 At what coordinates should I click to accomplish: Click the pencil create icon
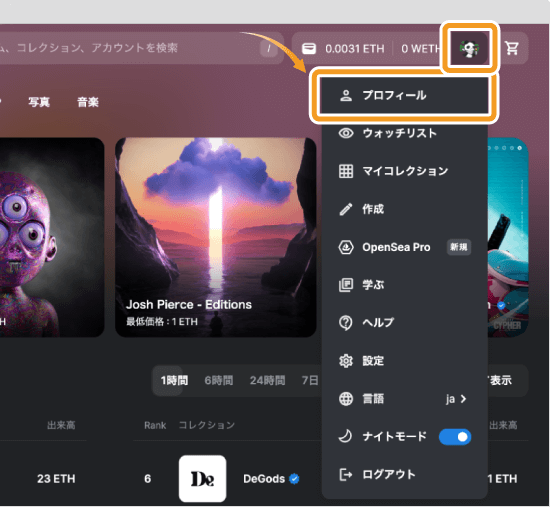(346, 209)
